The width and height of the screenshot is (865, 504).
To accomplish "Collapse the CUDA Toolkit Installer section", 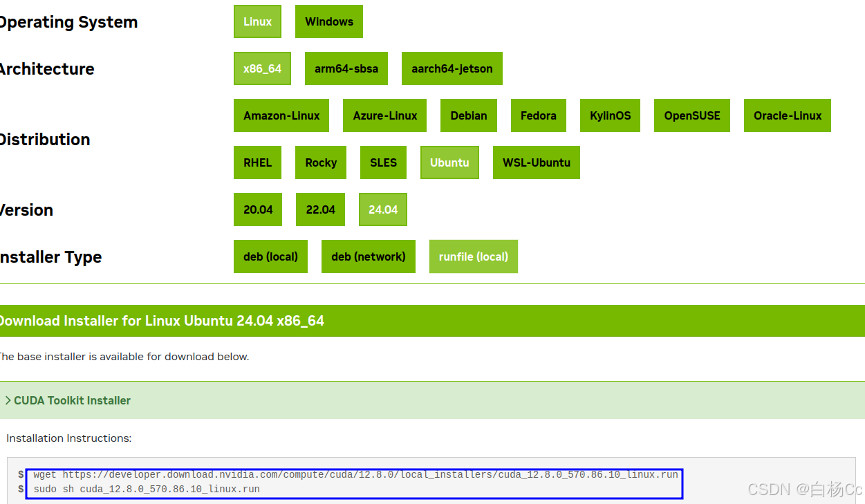I will coord(68,400).
